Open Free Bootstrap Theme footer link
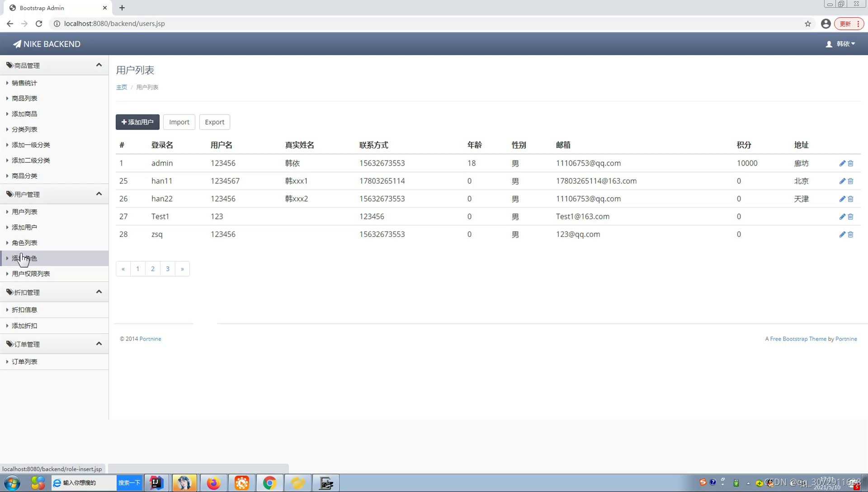The height and width of the screenshot is (492, 868). (x=798, y=339)
